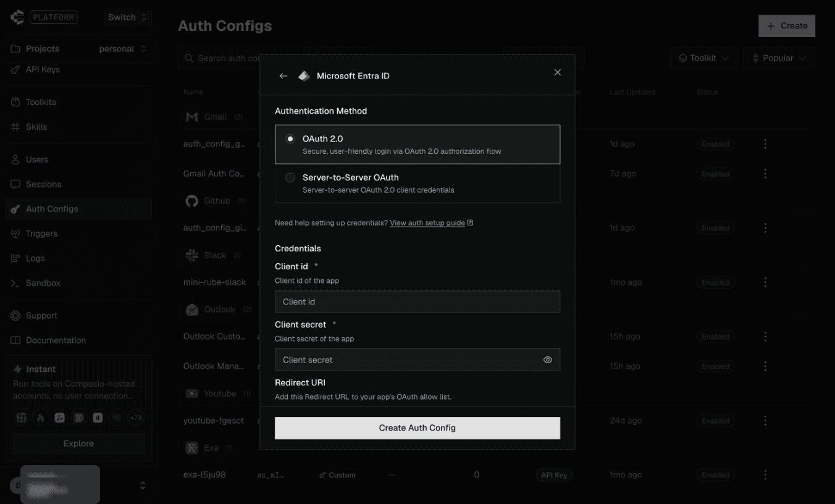Open the View auth setup guide link

tap(431, 223)
